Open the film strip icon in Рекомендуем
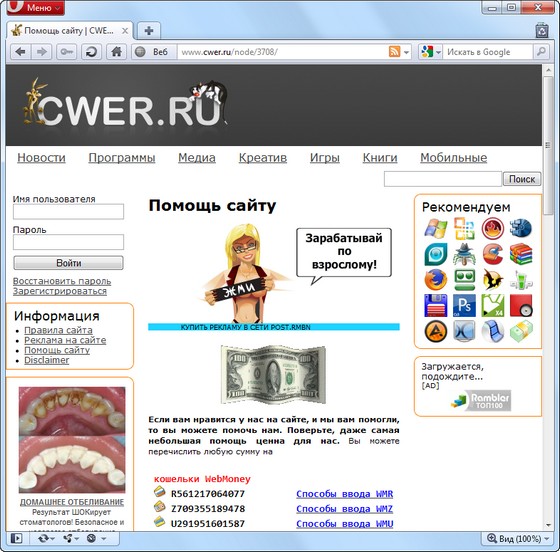The height and width of the screenshot is (552, 560). tap(493, 331)
